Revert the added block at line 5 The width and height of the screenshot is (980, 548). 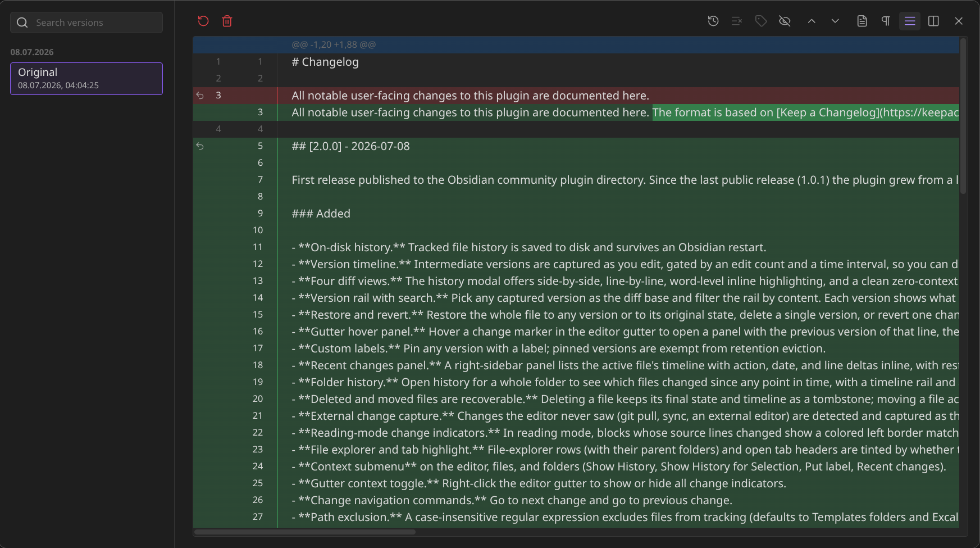pos(200,146)
